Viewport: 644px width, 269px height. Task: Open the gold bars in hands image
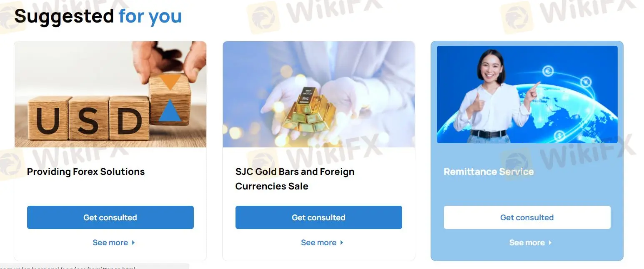pyautogui.click(x=319, y=94)
